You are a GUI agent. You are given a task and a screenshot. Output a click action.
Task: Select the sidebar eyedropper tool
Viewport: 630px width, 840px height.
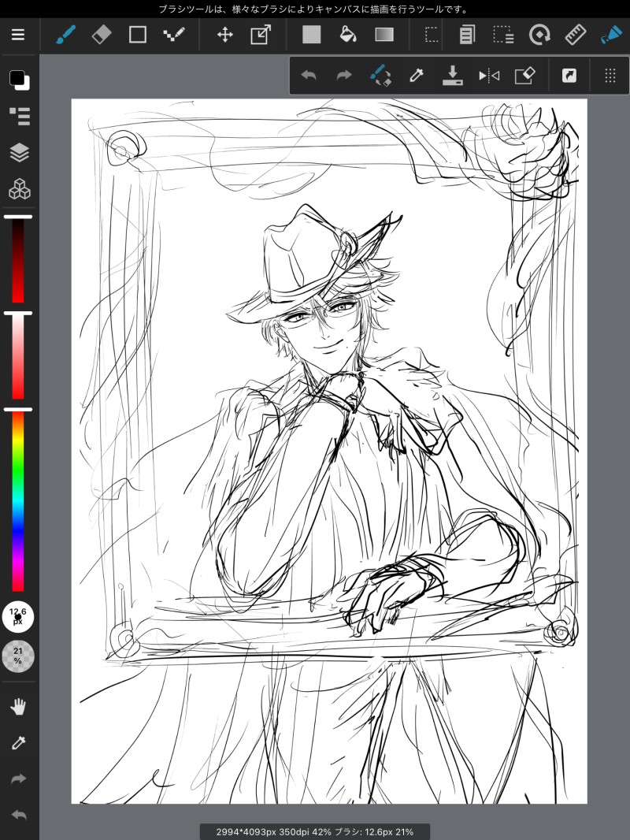(18, 742)
